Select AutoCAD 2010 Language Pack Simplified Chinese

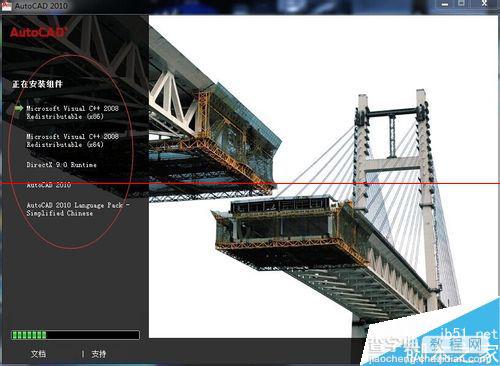pos(78,209)
